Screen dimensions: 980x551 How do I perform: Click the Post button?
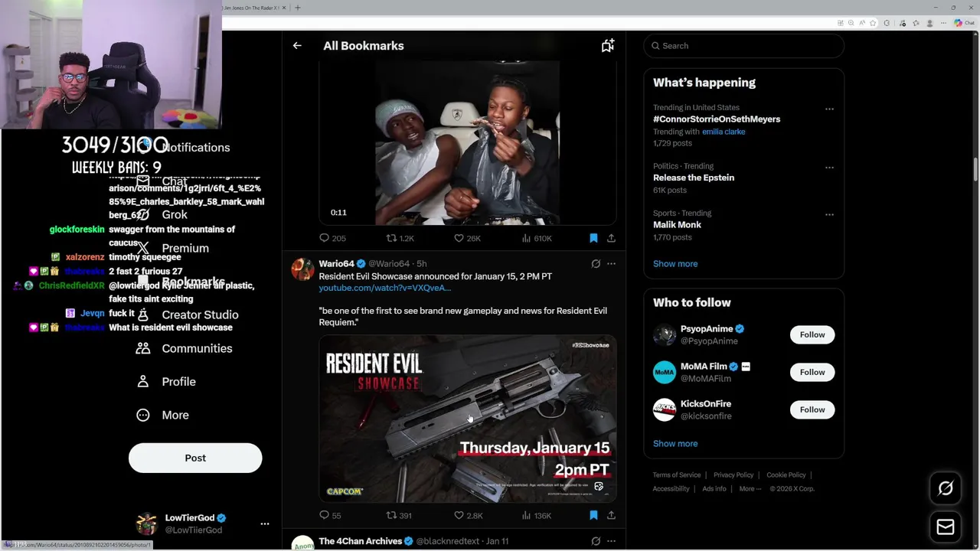pyautogui.click(x=195, y=458)
